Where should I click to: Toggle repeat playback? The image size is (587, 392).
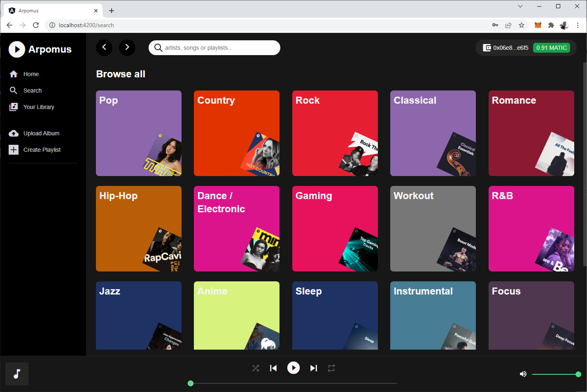(331, 368)
